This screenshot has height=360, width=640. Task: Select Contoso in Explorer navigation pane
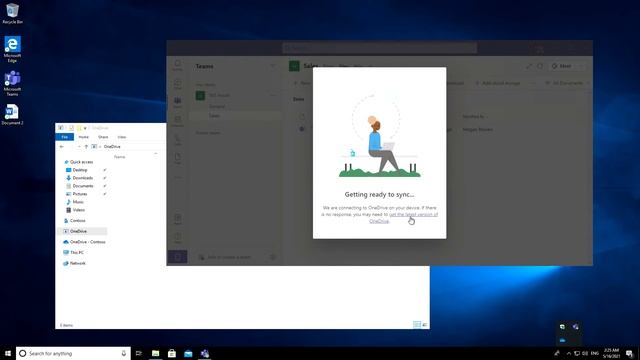(77, 220)
